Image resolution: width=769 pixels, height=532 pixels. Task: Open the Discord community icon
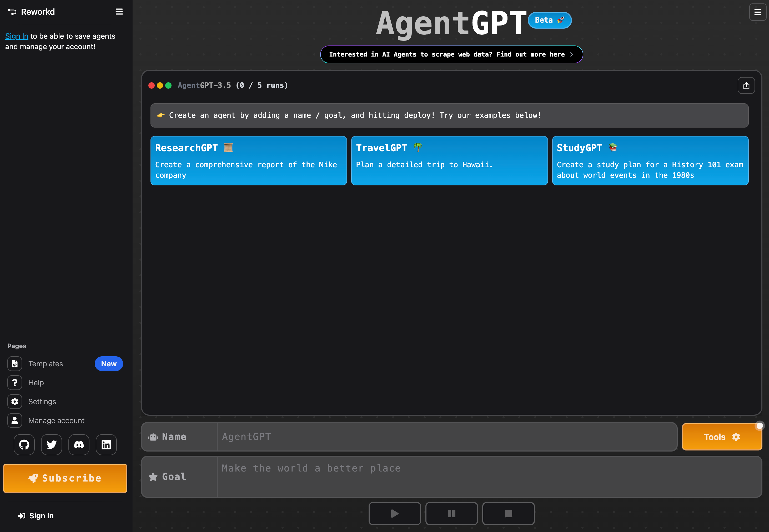point(79,444)
